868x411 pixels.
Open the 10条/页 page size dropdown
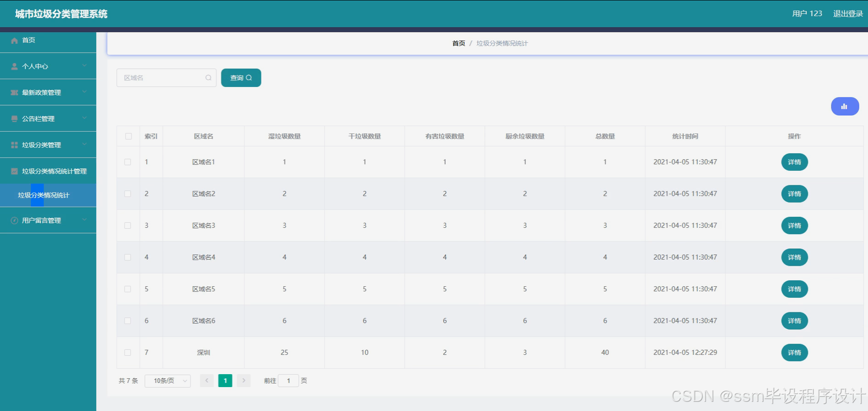tap(168, 381)
